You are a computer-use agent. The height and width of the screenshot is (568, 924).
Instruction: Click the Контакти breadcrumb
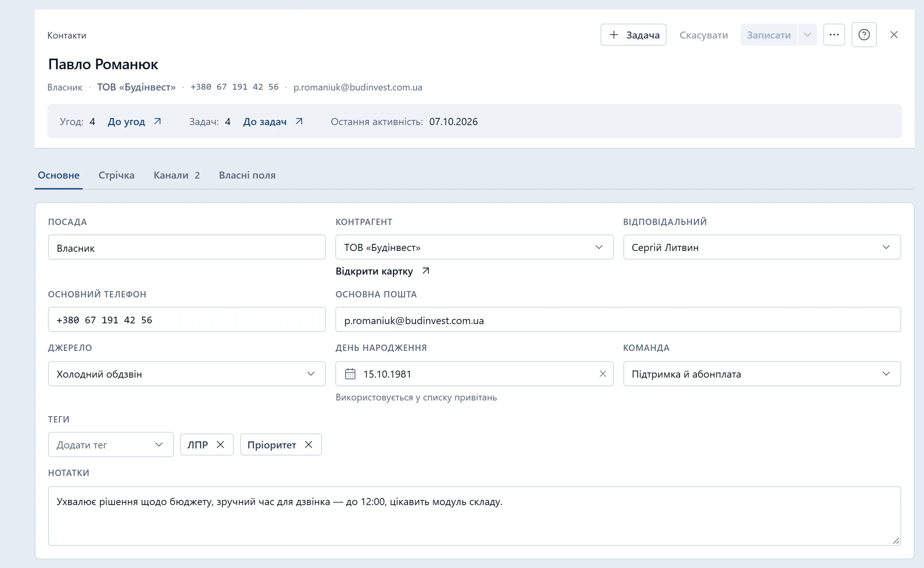pyautogui.click(x=67, y=35)
